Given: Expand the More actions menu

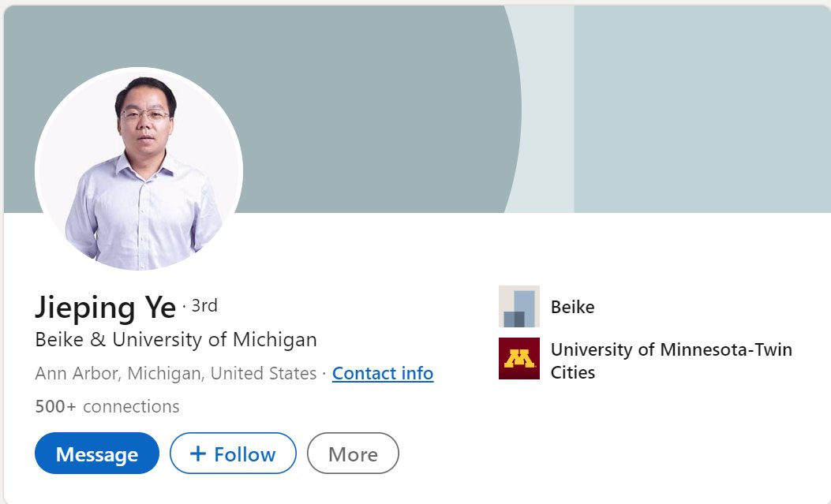Looking at the screenshot, I should click(x=353, y=454).
